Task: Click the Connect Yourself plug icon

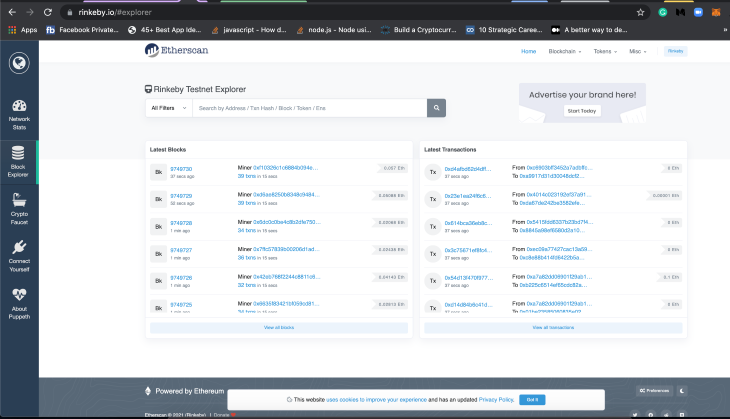Action: (x=19, y=254)
